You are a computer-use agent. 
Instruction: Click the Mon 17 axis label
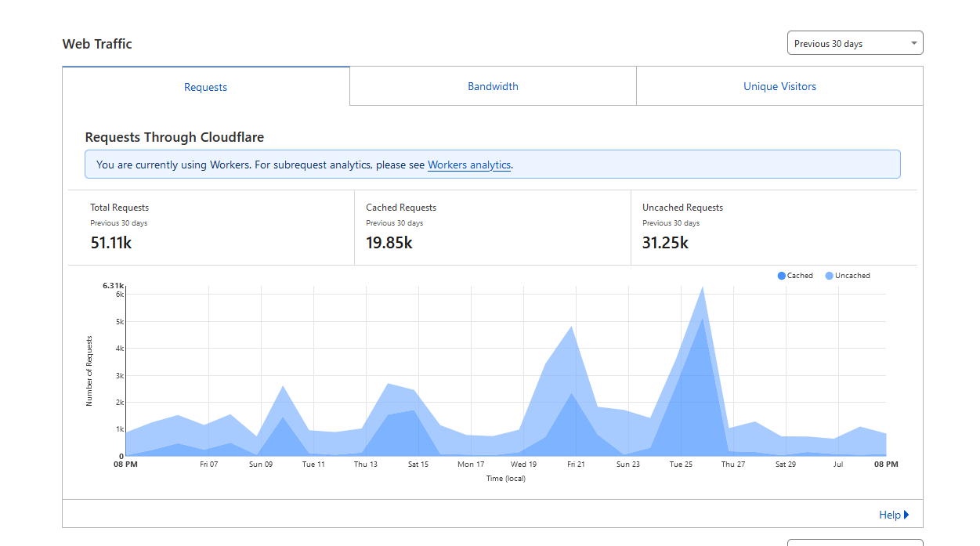[x=471, y=464]
